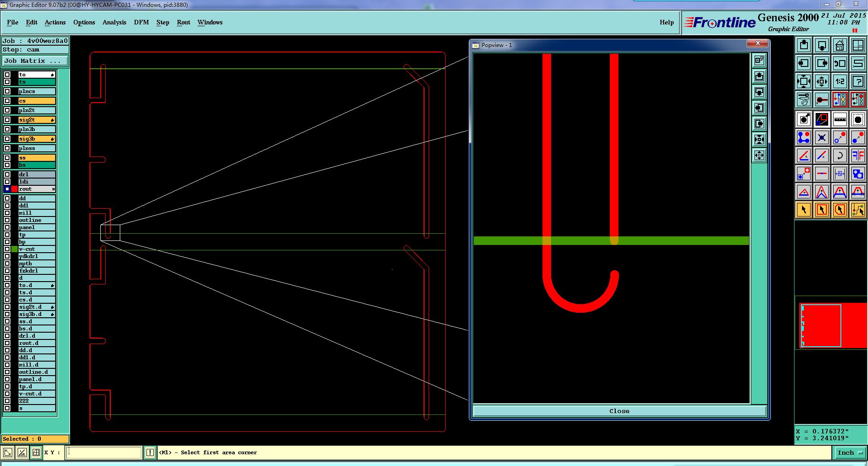The width and height of the screenshot is (868, 466).
Task: Click the previous view undo icon
Action: click(840, 63)
